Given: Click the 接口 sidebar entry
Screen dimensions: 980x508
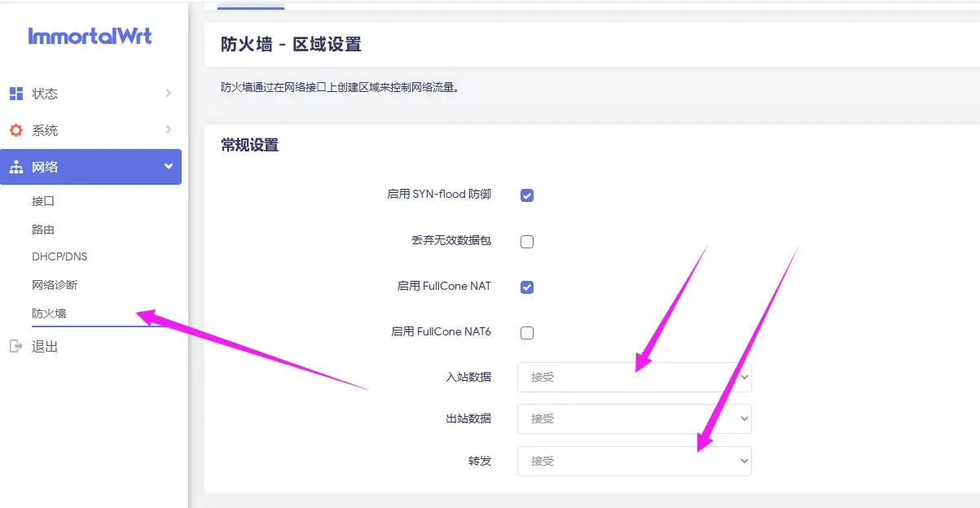Looking at the screenshot, I should [42, 201].
